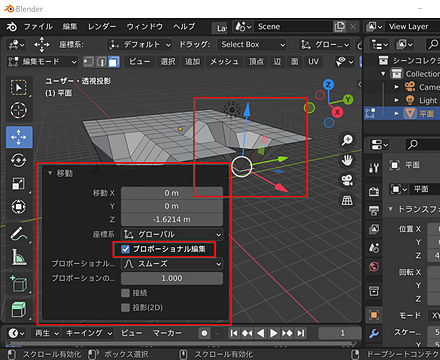Enable the 接続 checkbox

(125, 293)
